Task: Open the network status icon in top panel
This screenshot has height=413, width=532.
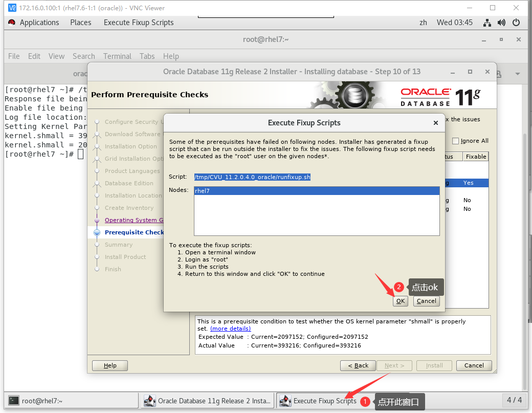Action: 487,23
